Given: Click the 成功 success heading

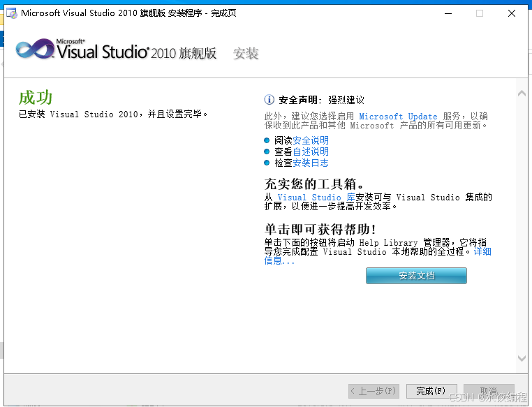Looking at the screenshot, I should pos(36,98).
